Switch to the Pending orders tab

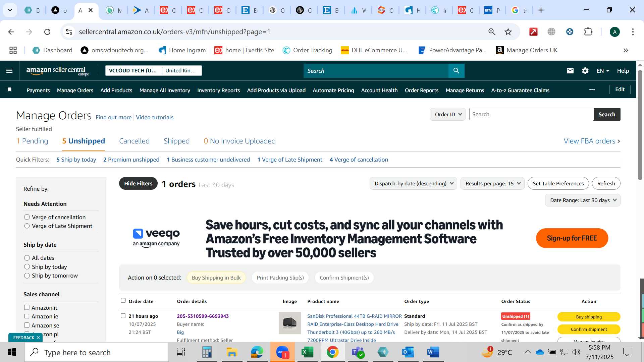click(x=32, y=141)
